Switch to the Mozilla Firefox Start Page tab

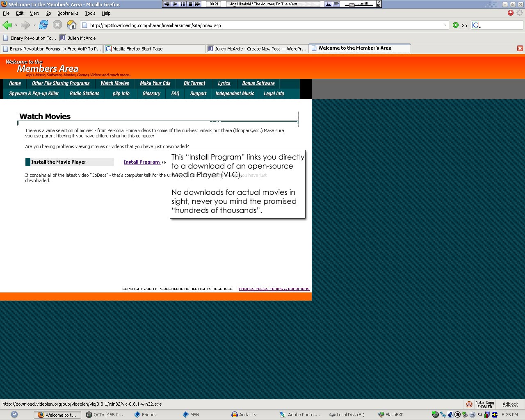[154, 49]
